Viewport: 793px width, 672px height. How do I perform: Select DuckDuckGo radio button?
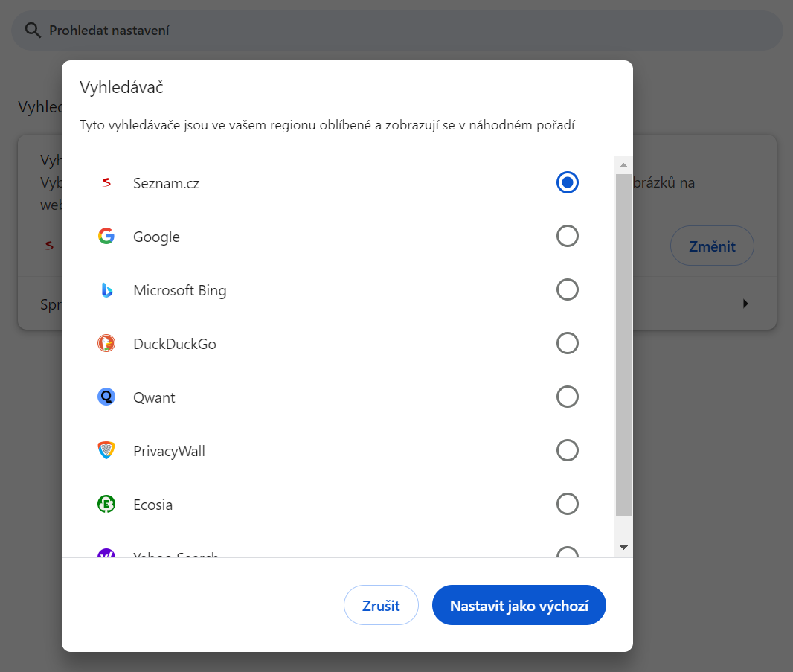point(568,343)
